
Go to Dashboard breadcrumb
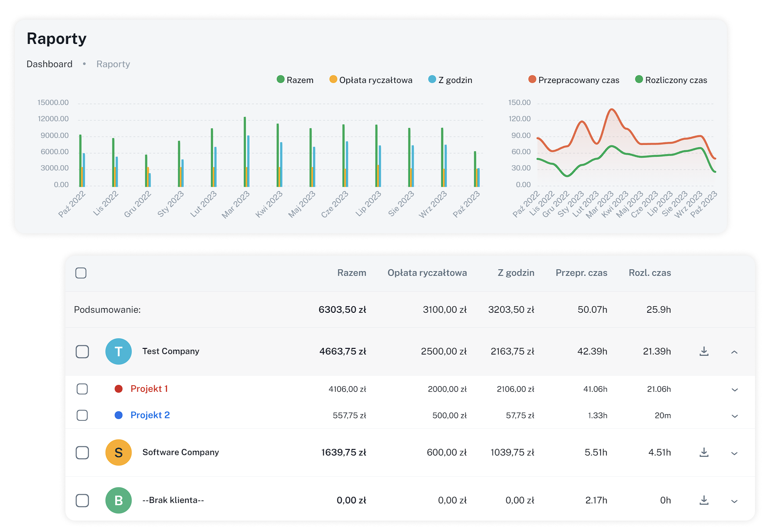click(x=49, y=64)
